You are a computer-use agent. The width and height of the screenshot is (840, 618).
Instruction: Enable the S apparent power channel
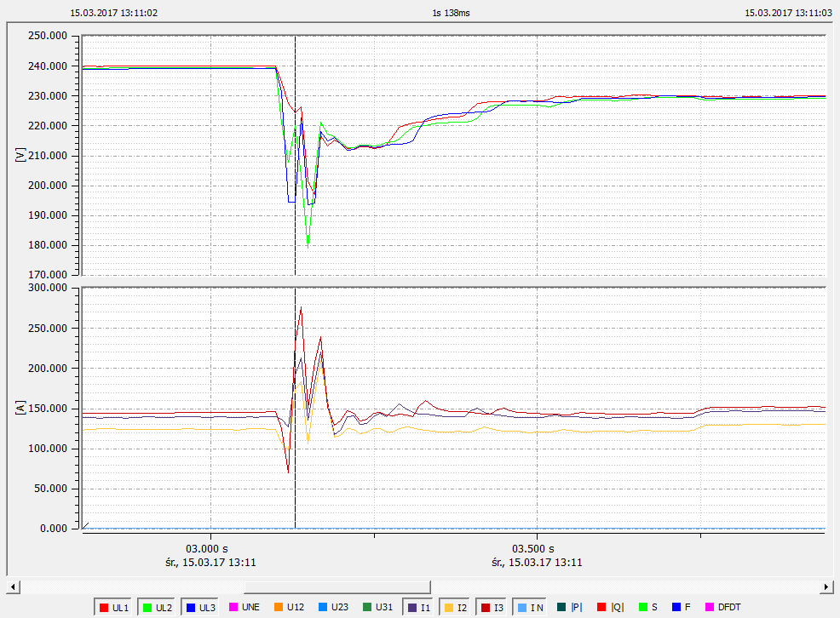(648, 607)
